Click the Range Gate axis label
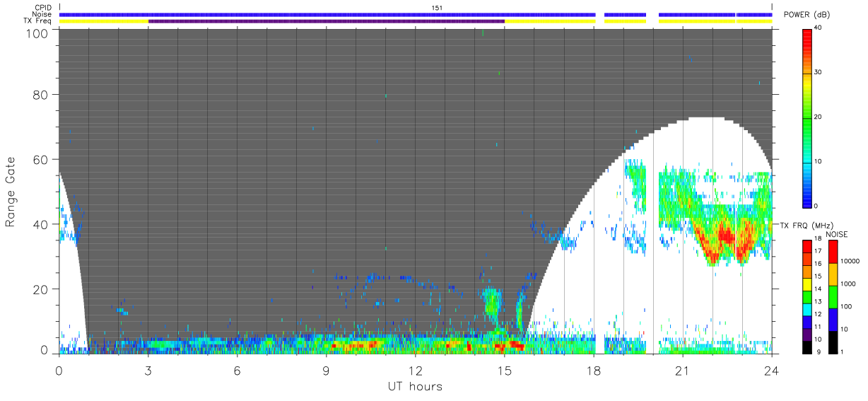 [x=11, y=192]
